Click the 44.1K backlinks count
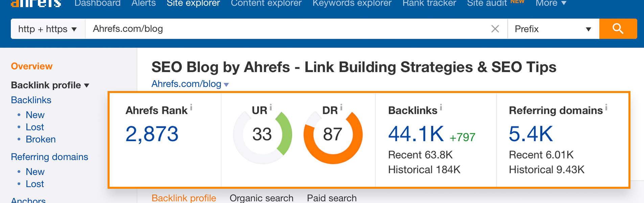644x203 pixels. pyautogui.click(x=416, y=134)
